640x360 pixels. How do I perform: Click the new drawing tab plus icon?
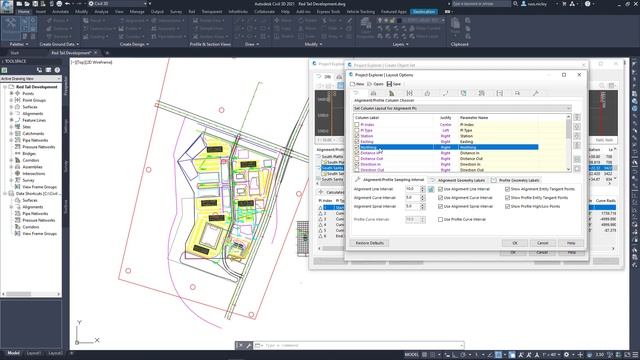coord(107,53)
